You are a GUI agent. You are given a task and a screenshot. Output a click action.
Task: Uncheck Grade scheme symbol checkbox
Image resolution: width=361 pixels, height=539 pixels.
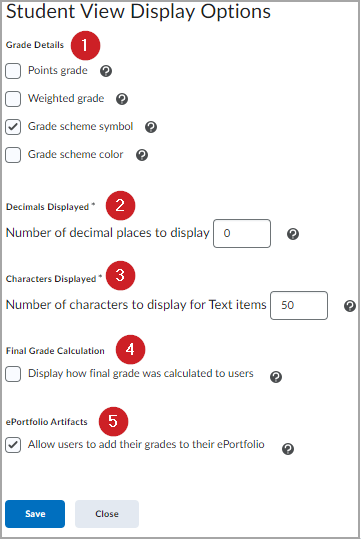point(13,127)
